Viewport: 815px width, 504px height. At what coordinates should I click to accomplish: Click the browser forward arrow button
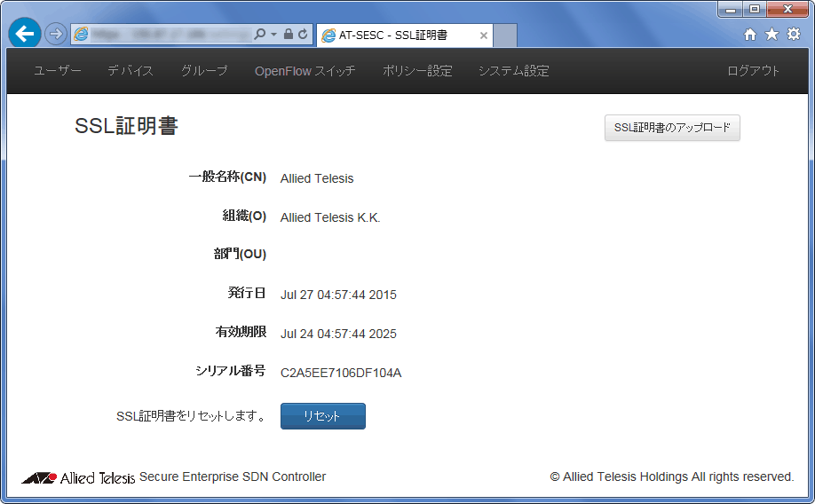56,35
